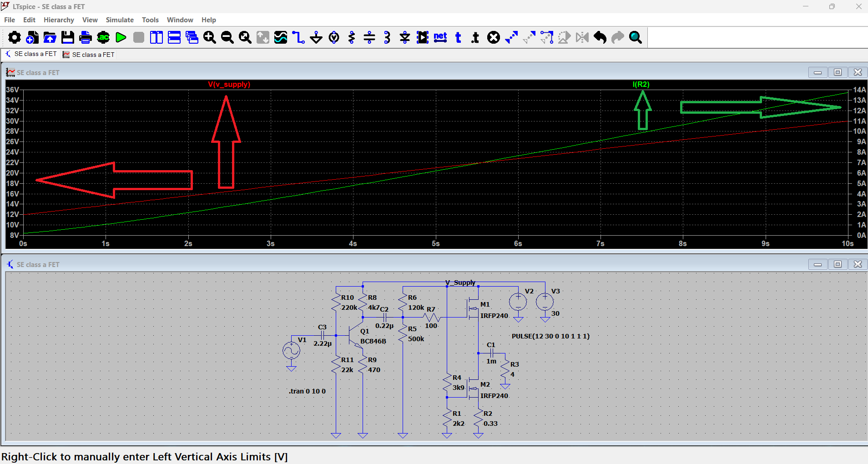Image resolution: width=868 pixels, height=464 pixels.
Task: Select the V1 signal source symbol
Action: click(x=291, y=350)
